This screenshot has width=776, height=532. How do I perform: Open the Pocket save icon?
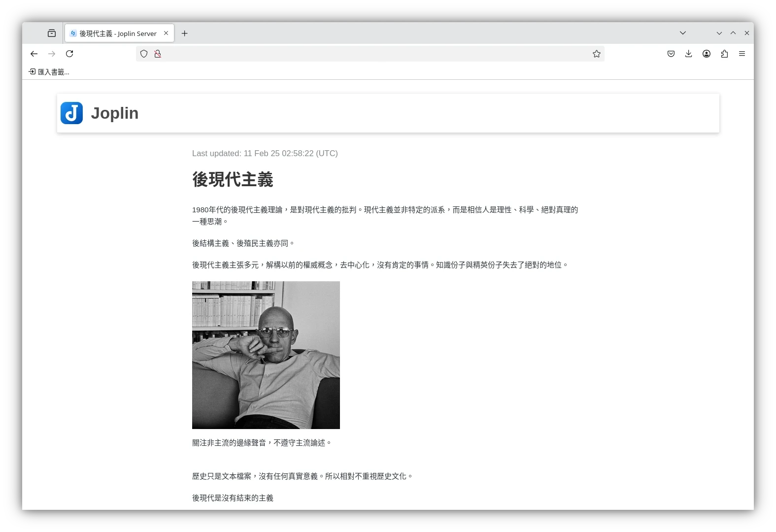tap(671, 54)
